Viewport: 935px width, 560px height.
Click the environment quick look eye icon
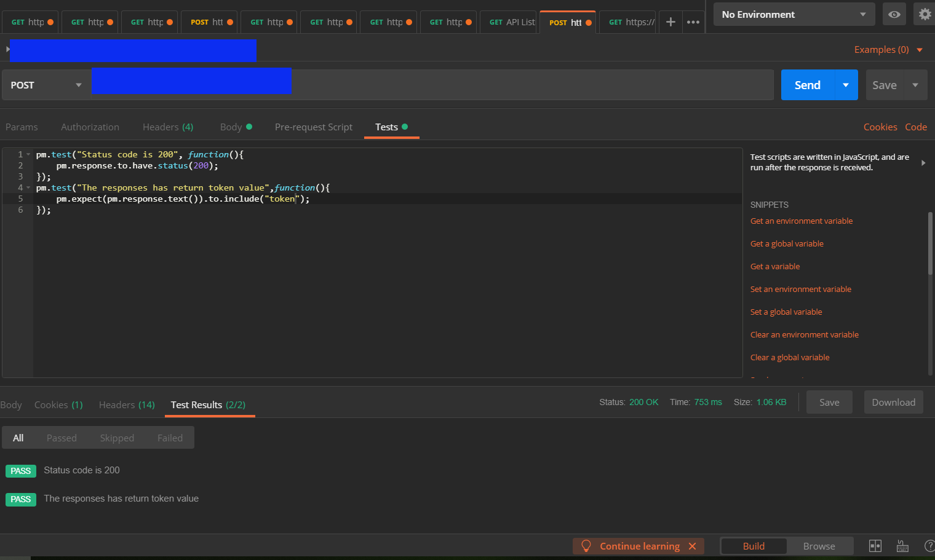click(894, 14)
